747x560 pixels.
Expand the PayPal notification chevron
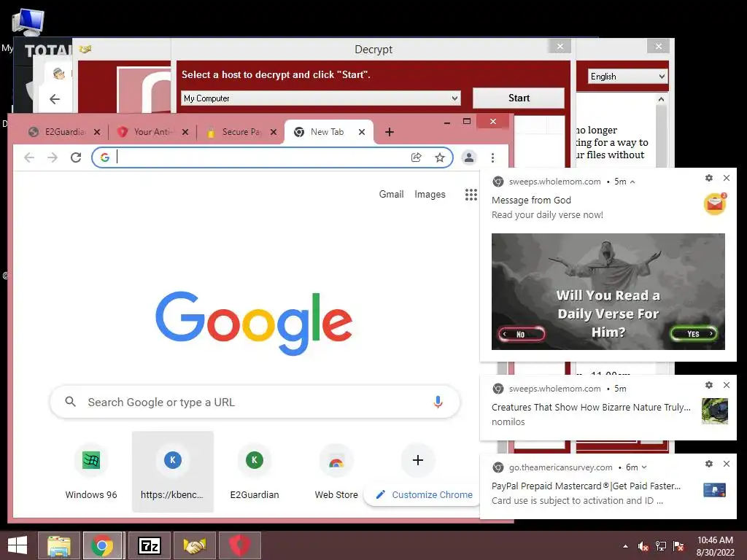[x=645, y=467]
